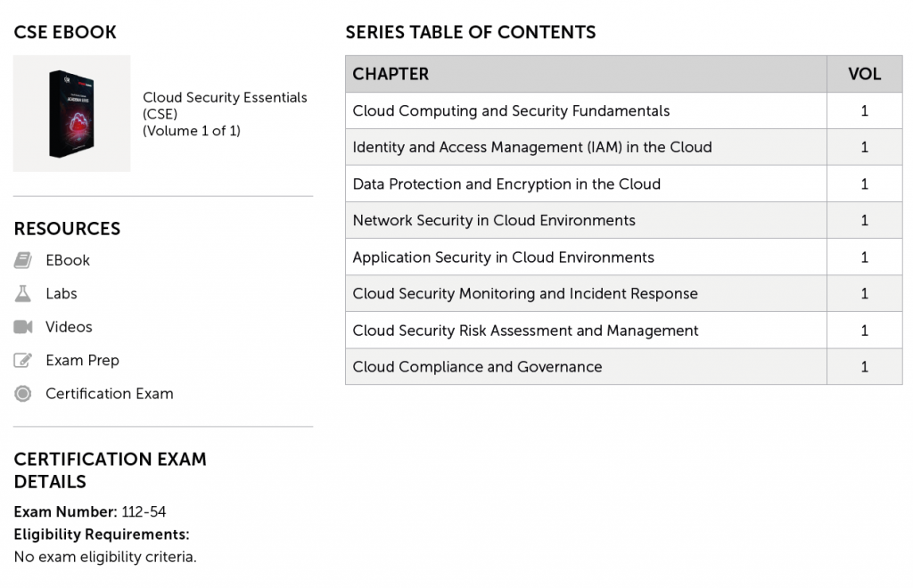
Task: Select Identity and Access Management chapter row
Action: point(532,148)
